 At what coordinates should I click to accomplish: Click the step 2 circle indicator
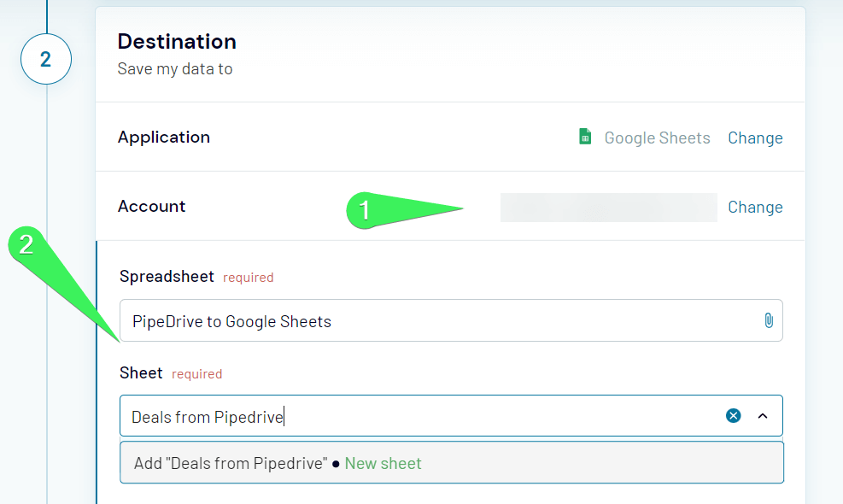click(x=45, y=59)
